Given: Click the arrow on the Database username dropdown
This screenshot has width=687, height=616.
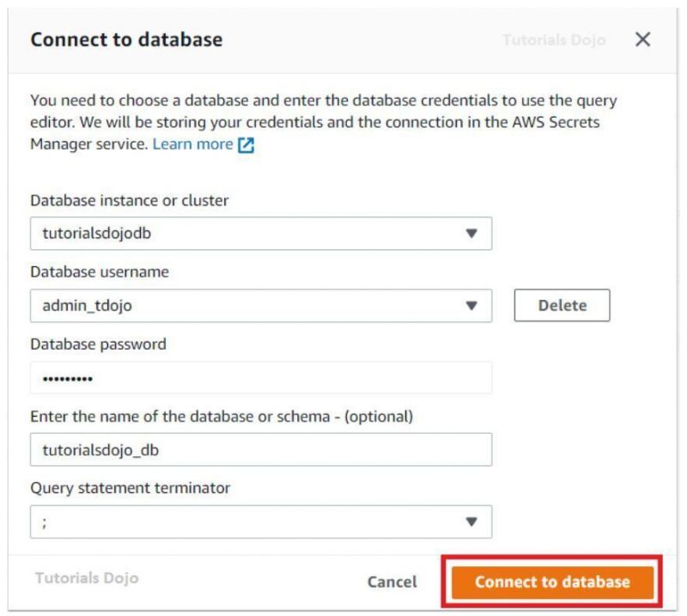Looking at the screenshot, I should point(471,305).
